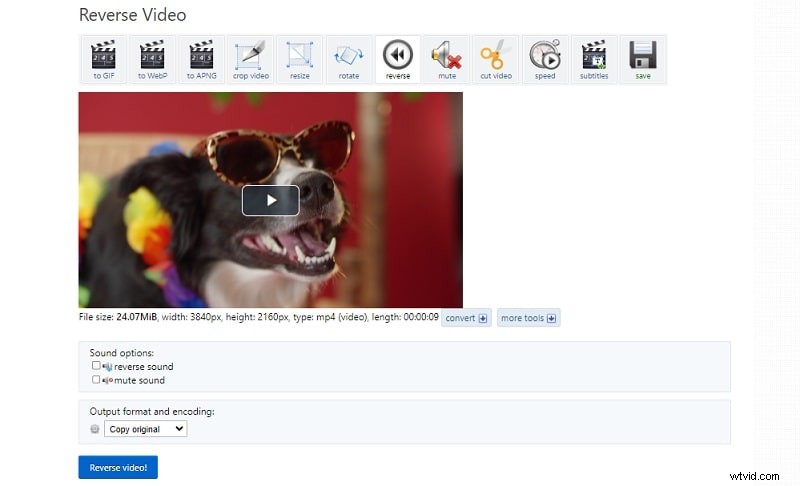Select the 'to GIF' conversion tool
Image resolution: width=800 pixels, height=486 pixels.
(103, 59)
